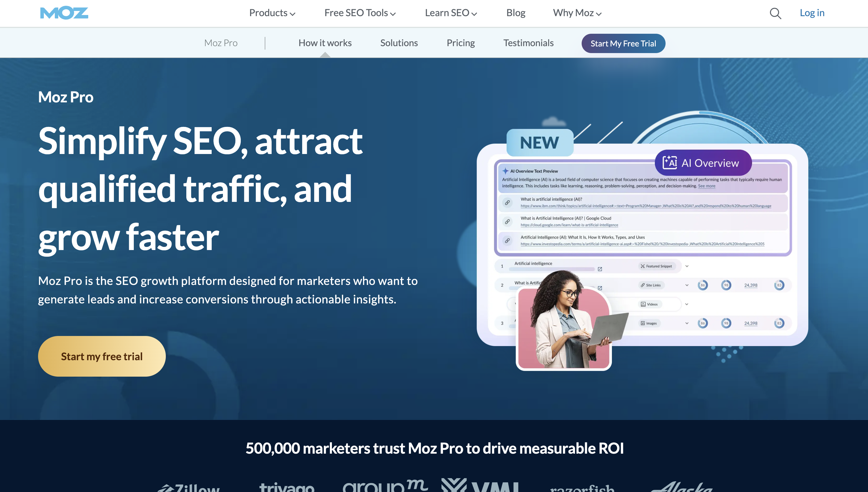Open the search magnifier icon
The width and height of the screenshot is (868, 492).
[x=775, y=13]
